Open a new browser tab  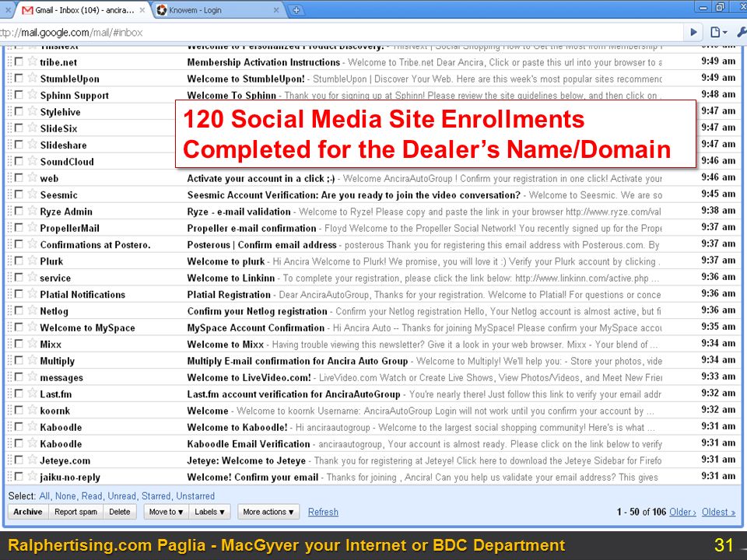296,10
